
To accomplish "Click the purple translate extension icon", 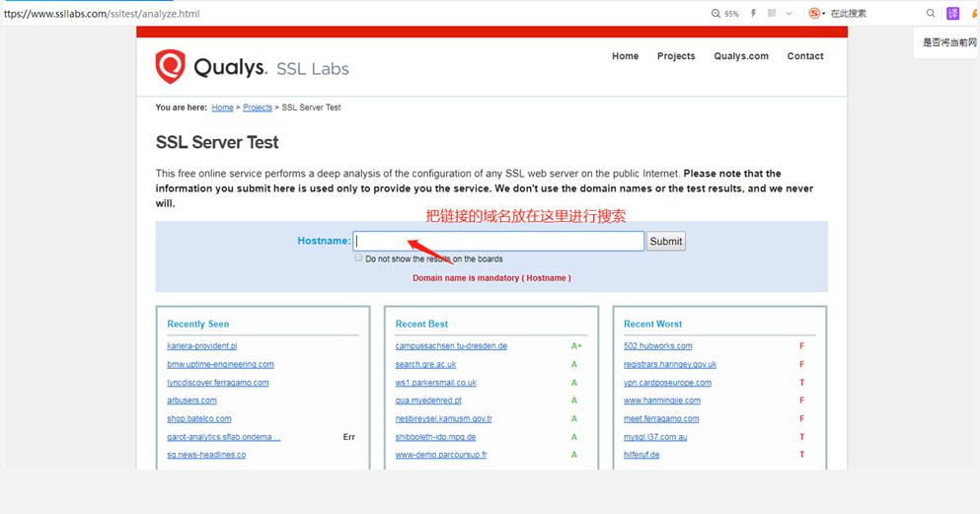I will (952, 13).
